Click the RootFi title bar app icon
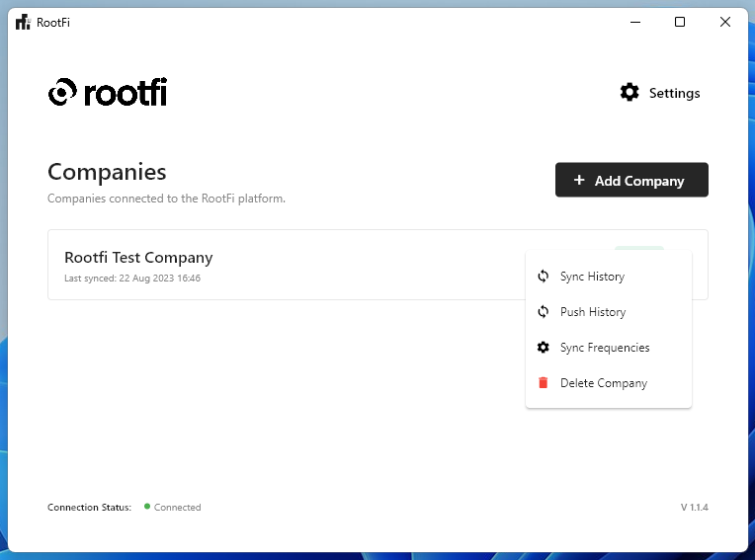The width and height of the screenshot is (755, 560). [23, 22]
